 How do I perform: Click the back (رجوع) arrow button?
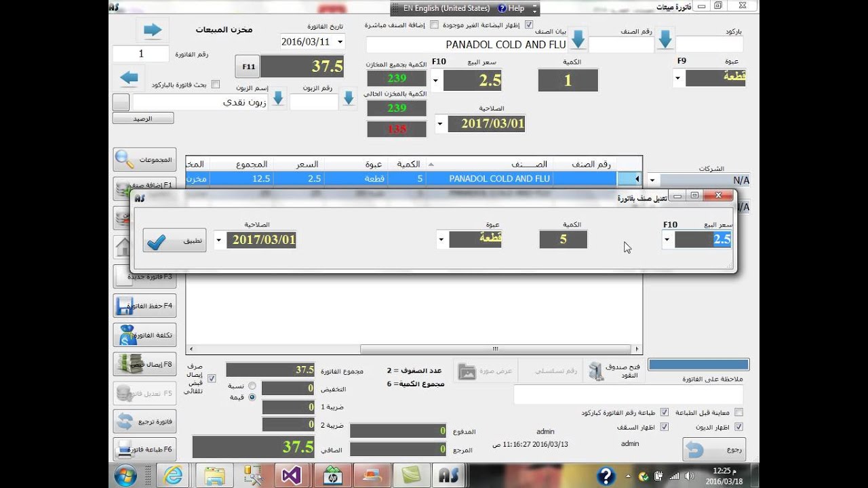714,449
